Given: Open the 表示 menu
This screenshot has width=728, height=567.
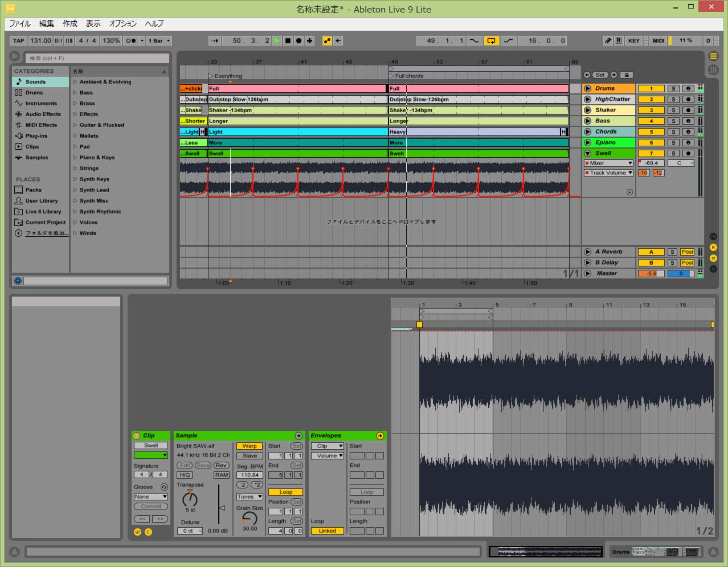Looking at the screenshot, I should click(93, 23).
